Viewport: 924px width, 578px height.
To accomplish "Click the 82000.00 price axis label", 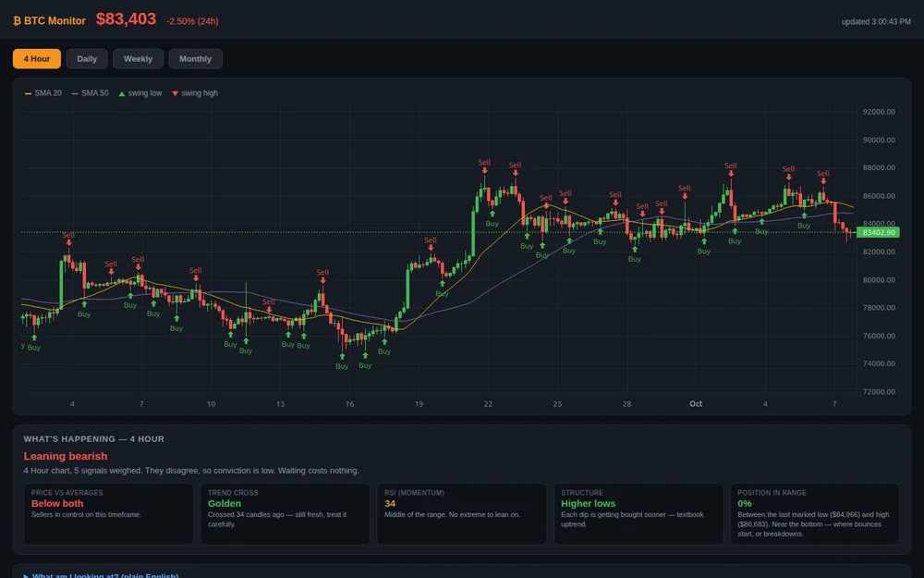I will pyautogui.click(x=879, y=252).
